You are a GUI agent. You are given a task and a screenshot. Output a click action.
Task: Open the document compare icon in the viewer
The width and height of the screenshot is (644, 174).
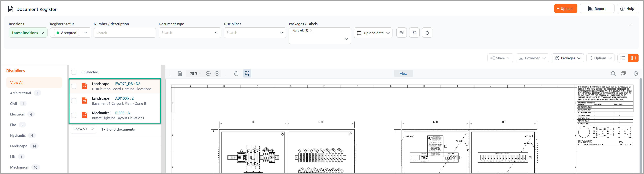tap(623, 73)
